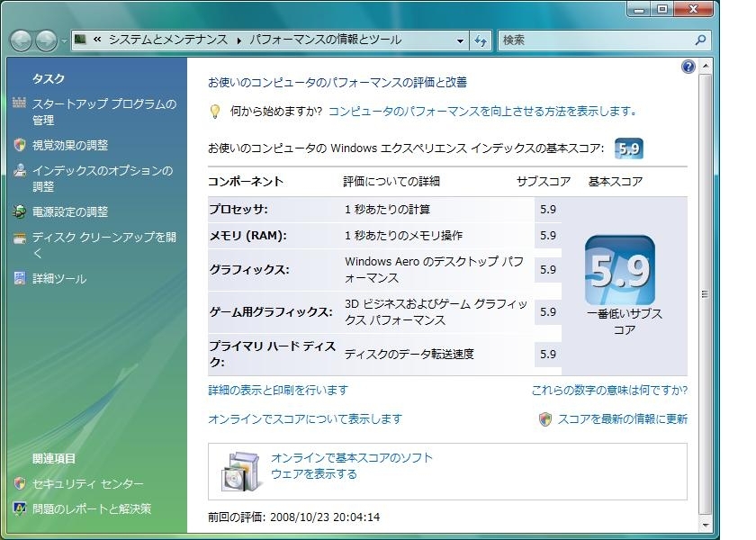This screenshot has width=756, height=540.
Task: Open スタートアップ プログラムの管理 task link
Action: coord(104,112)
